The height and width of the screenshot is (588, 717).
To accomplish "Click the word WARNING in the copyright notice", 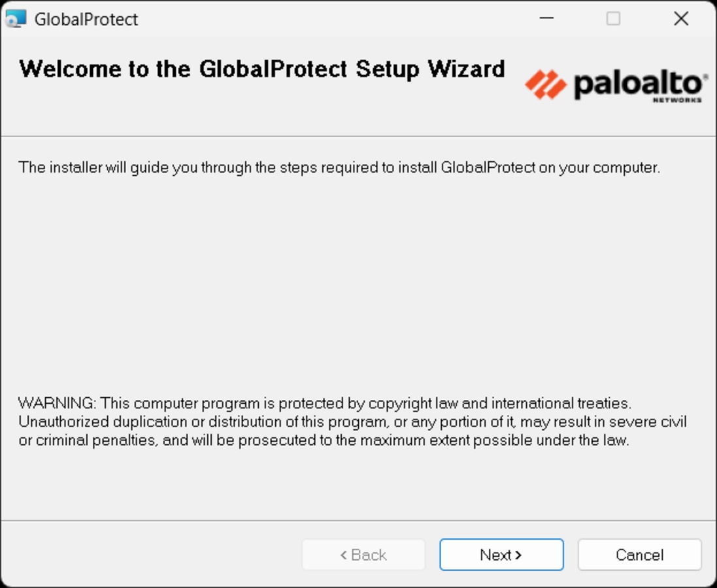I will pyautogui.click(x=56, y=403).
